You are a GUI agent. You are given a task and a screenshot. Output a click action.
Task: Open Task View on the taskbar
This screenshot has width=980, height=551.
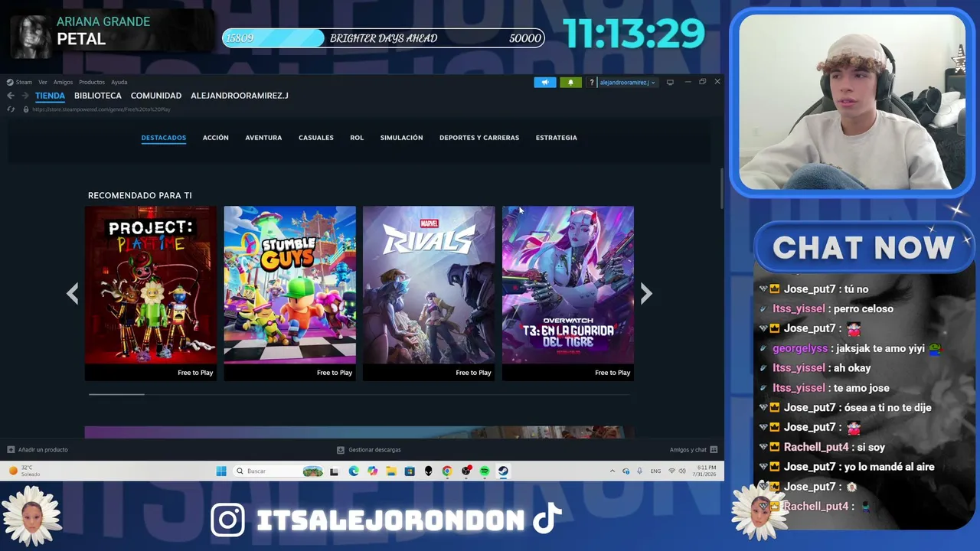334,471
